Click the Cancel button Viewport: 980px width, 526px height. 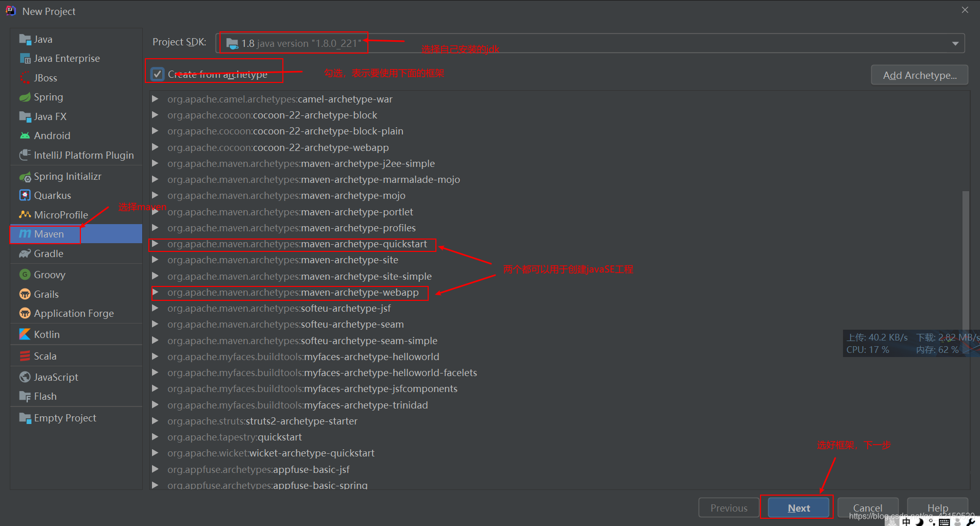coord(868,508)
